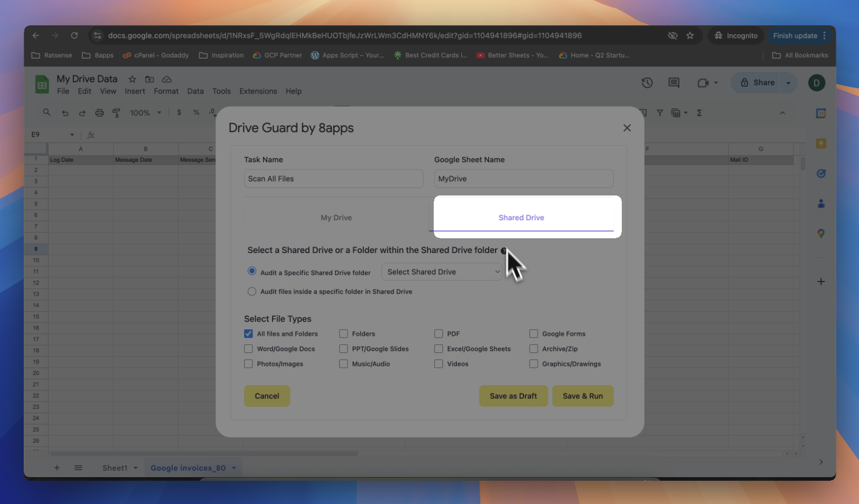
Task: Open version history clock icon
Action: coord(647,83)
